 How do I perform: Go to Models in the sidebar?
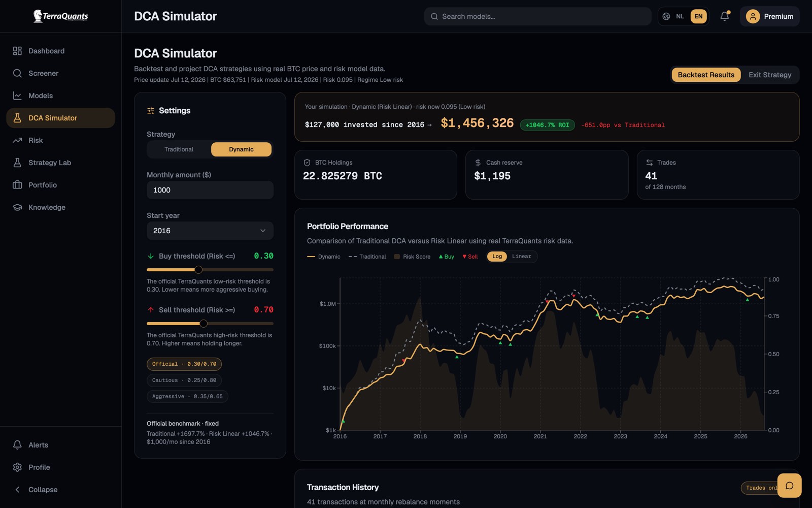tap(60, 96)
